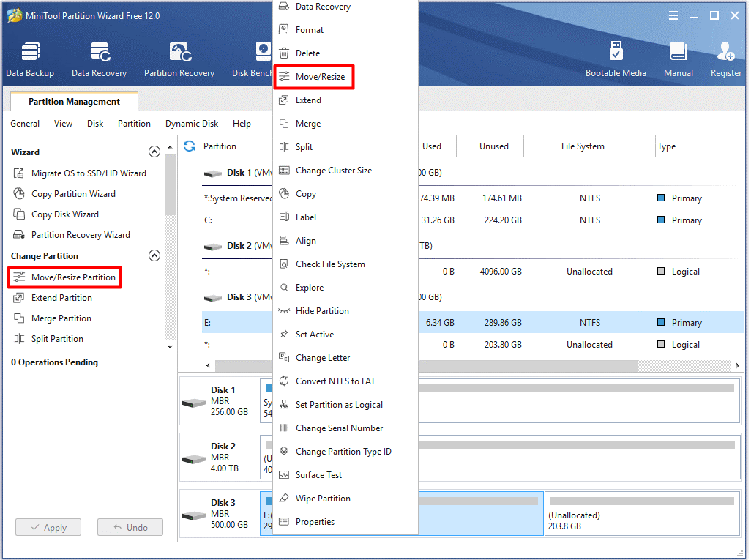Click the Register icon

(x=725, y=59)
